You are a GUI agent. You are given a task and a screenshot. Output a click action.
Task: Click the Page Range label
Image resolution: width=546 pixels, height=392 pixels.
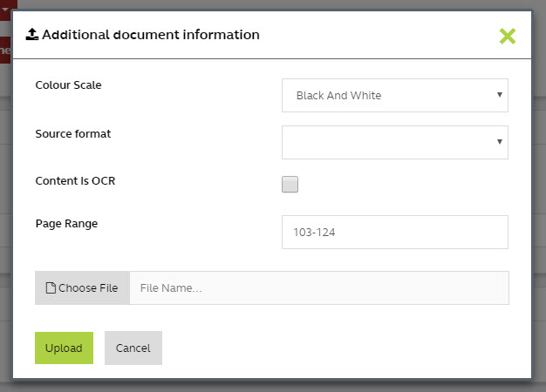66,223
